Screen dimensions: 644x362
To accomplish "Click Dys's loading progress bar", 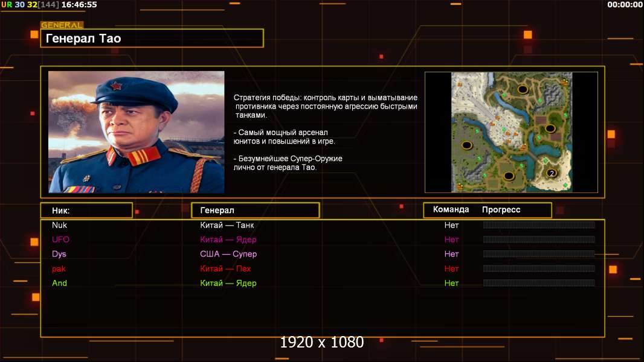I will [539, 254].
